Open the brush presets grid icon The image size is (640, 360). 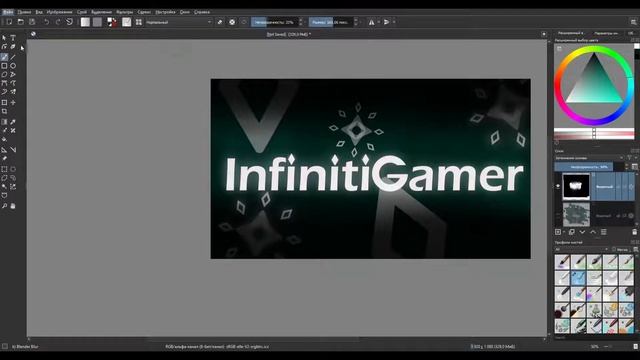coord(139,22)
